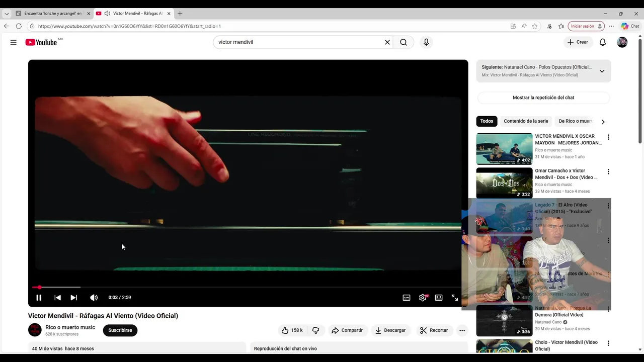Image resolution: width=644 pixels, height=362 pixels.
Task: Open the notifications bell
Action: click(603, 42)
